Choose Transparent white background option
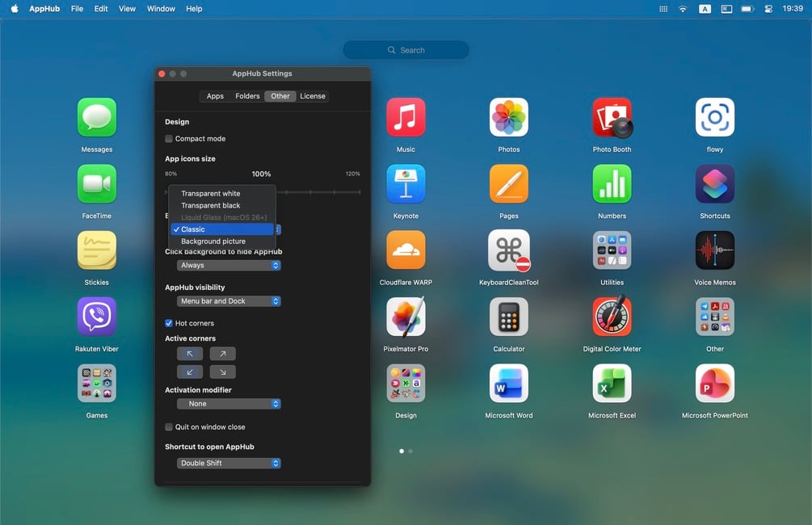Viewport: 812px width, 525px height. pos(222,193)
